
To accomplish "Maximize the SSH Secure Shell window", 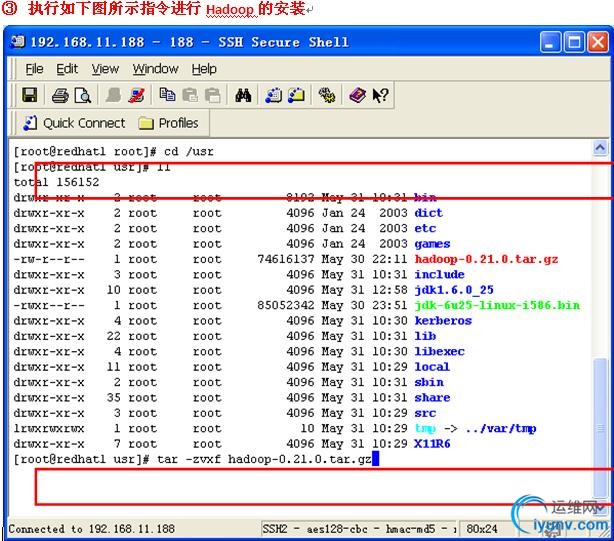I will [574, 42].
